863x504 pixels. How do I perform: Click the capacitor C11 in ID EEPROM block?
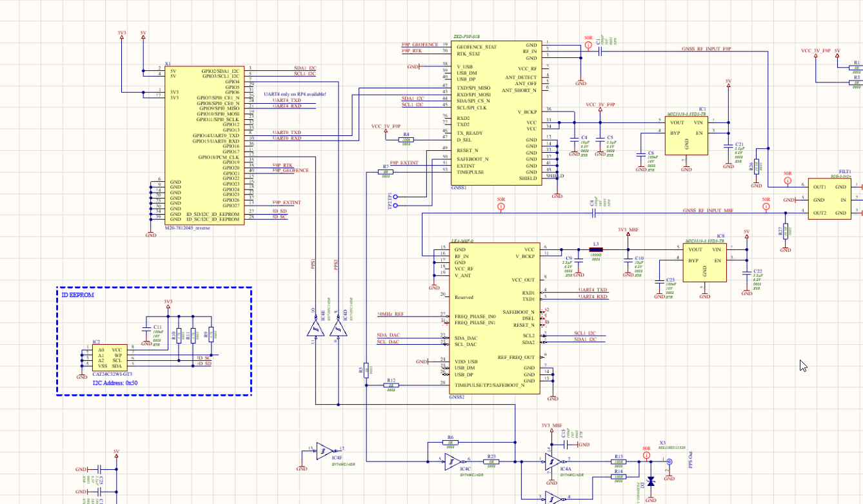click(145, 330)
